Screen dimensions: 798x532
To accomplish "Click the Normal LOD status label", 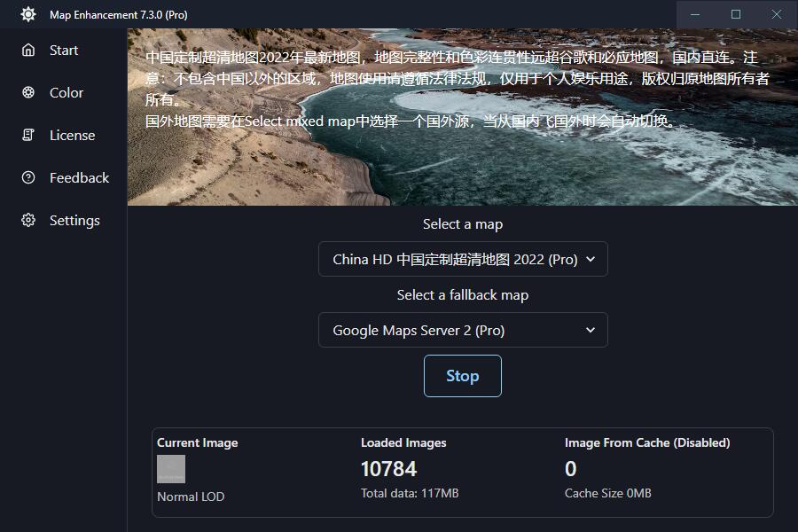I will point(190,497).
